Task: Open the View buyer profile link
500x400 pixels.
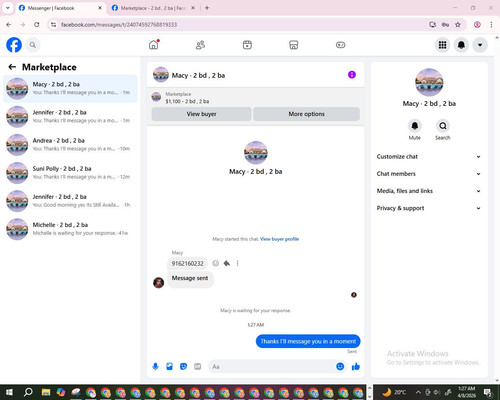Action: (x=279, y=239)
